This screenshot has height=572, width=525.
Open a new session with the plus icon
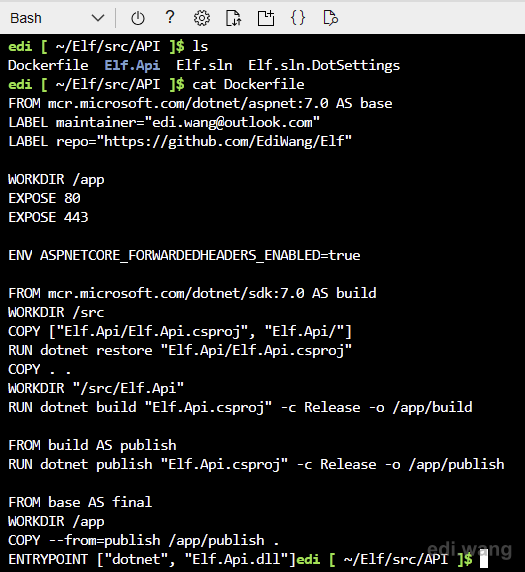266,18
